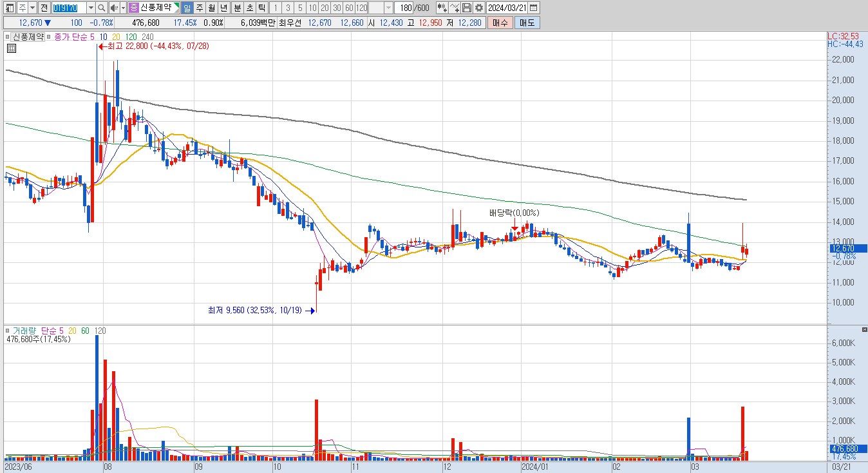The height and width of the screenshot is (473, 868).
Task: Click the 최우선 best quote label
Action: 289,23
